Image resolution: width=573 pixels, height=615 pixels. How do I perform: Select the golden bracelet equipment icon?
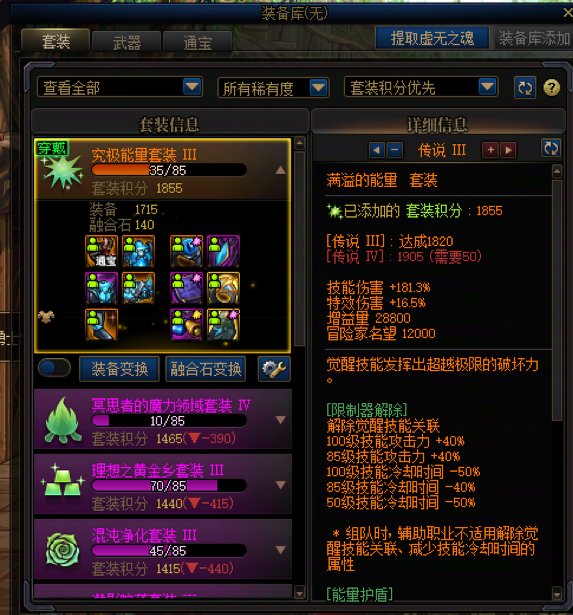pos(223,288)
